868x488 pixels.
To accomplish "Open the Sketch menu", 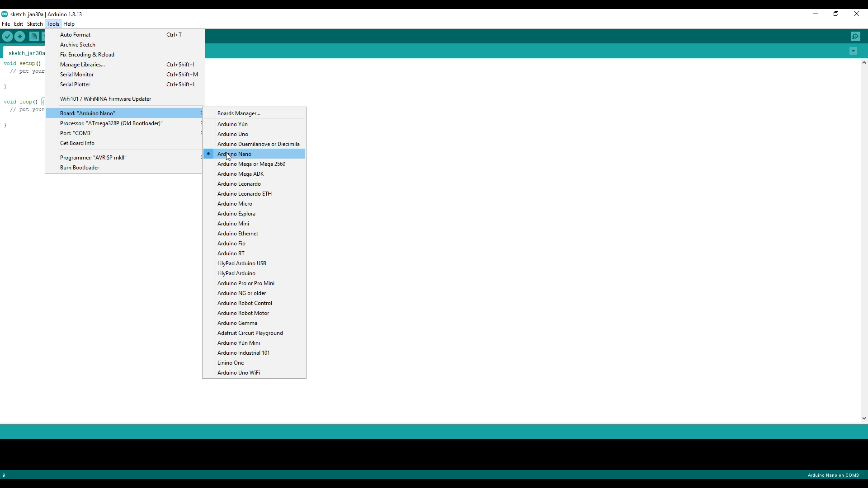I will (35, 24).
